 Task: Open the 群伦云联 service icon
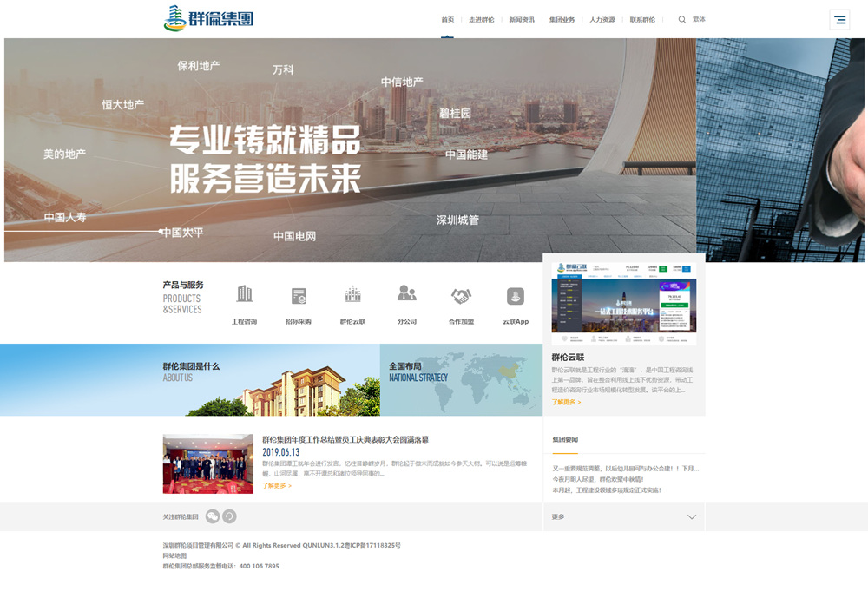click(352, 294)
